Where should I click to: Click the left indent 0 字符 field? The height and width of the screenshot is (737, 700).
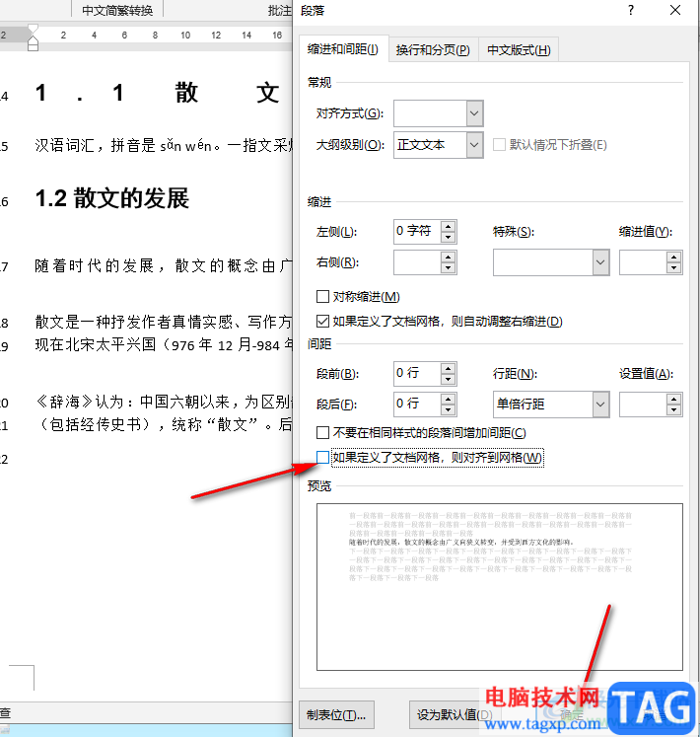[x=418, y=231]
